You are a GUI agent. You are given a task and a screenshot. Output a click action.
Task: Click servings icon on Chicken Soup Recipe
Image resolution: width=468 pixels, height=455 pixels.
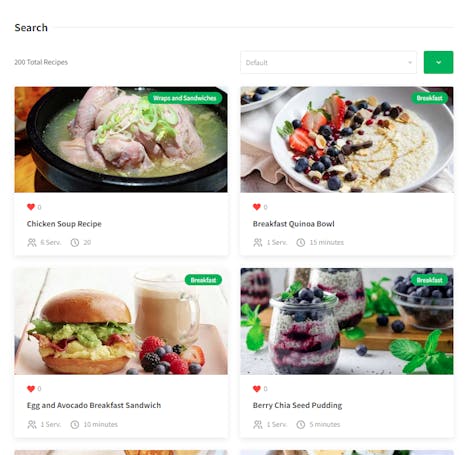pyautogui.click(x=32, y=242)
